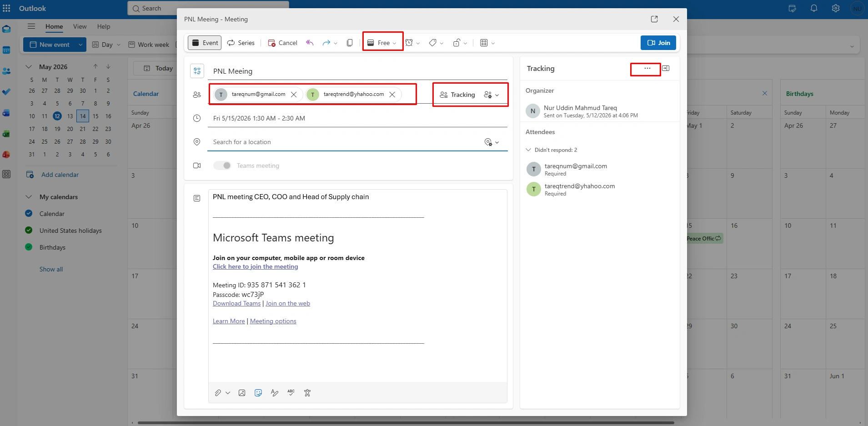Screen dimensions: 868x426
Task: Open the response options dropdown beside Tracking
Action: click(x=492, y=95)
